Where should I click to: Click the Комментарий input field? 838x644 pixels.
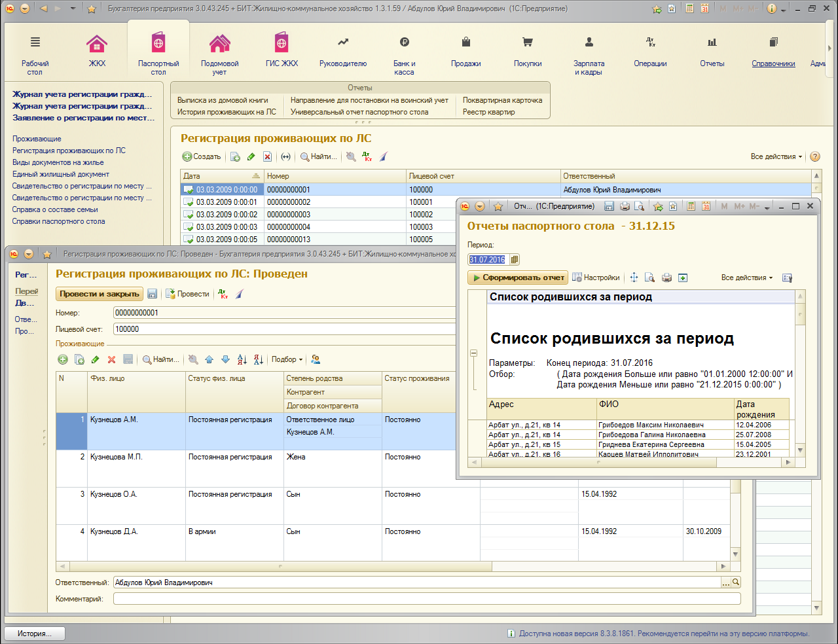point(427,599)
